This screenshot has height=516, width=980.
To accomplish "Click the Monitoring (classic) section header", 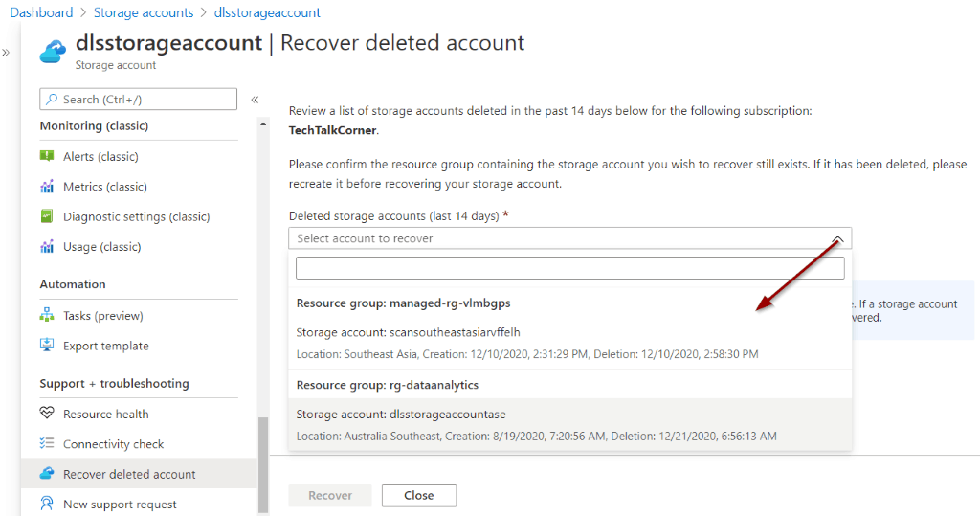I will (x=95, y=125).
